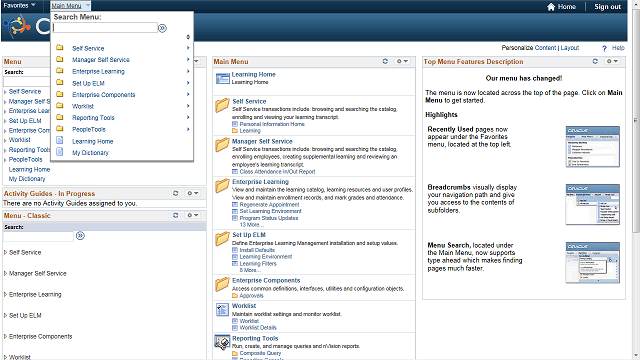The height and width of the screenshot is (360, 640).
Task: Refresh Activity Guides pagelet
Action: [x=176, y=193]
